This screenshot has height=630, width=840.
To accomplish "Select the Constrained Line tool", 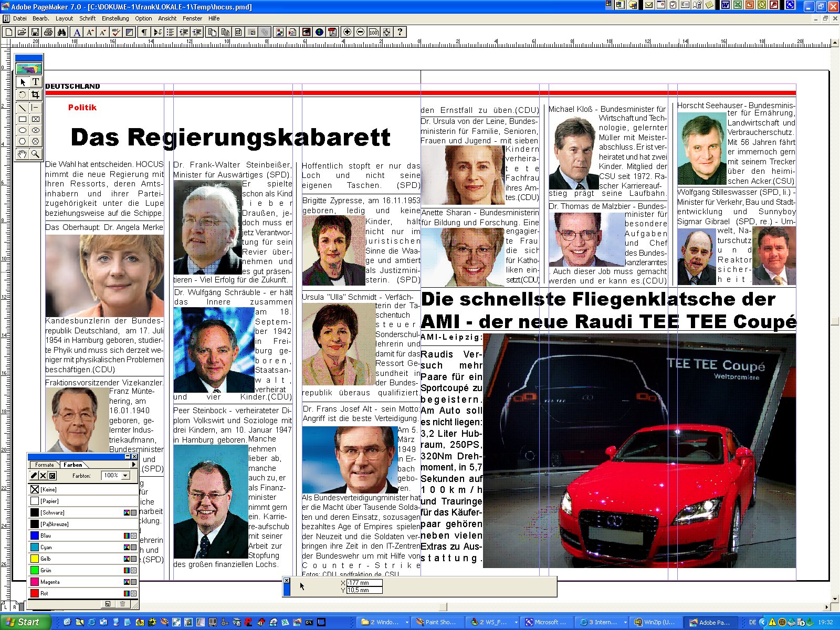I will (x=35, y=108).
